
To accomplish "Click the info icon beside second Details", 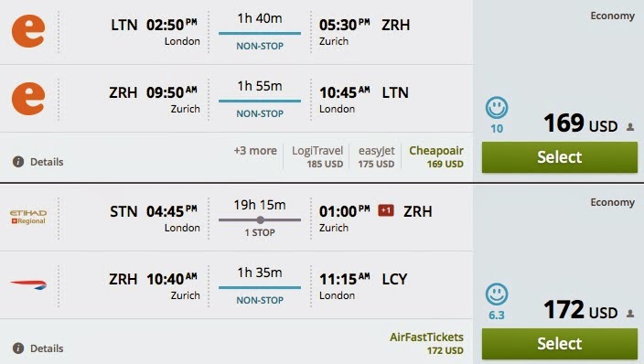I will [x=18, y=348].
